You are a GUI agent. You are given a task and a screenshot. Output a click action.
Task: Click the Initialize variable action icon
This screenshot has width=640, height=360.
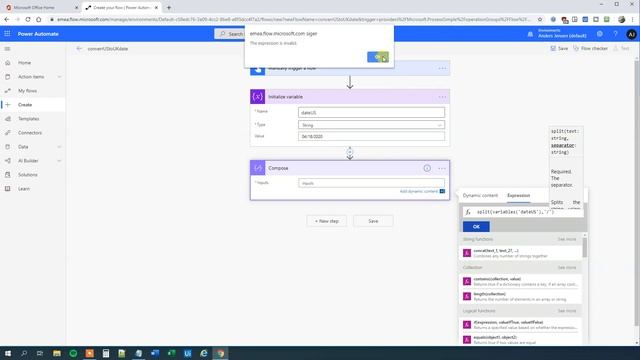pyautogui.click(x=258, y=97)
